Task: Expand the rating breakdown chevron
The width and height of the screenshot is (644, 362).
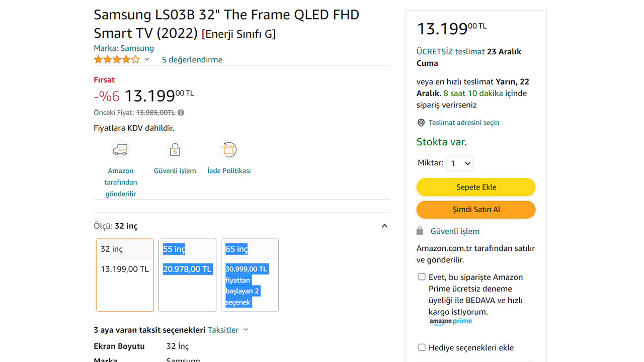Action: click(146, 59)
